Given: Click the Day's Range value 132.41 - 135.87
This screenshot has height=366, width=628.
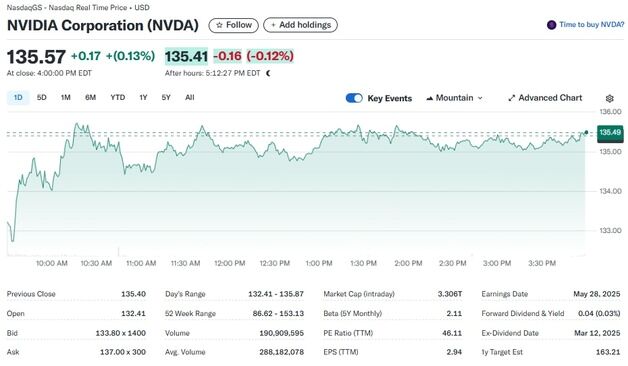Looking at the screenshot, I should pos(276,294).
